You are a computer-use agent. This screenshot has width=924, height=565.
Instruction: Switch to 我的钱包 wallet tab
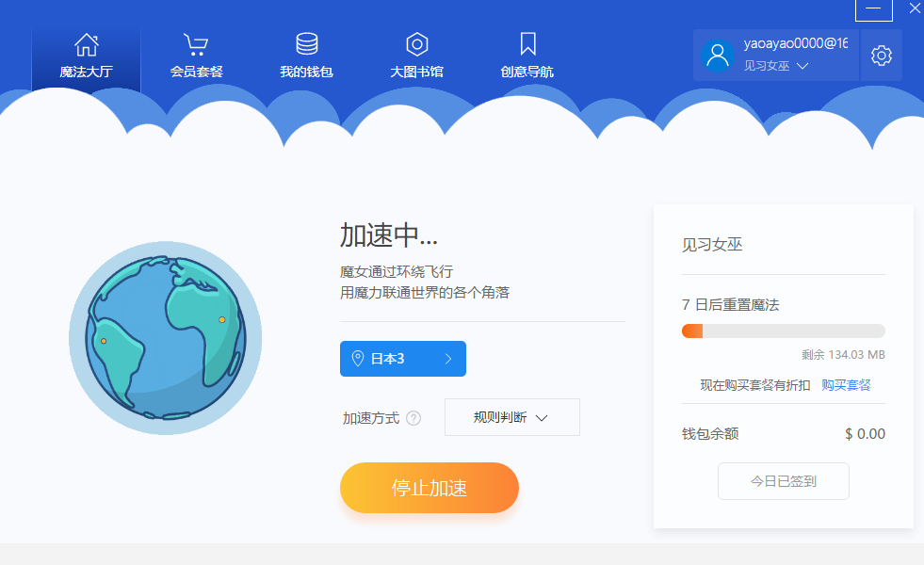tap(306, 56)
